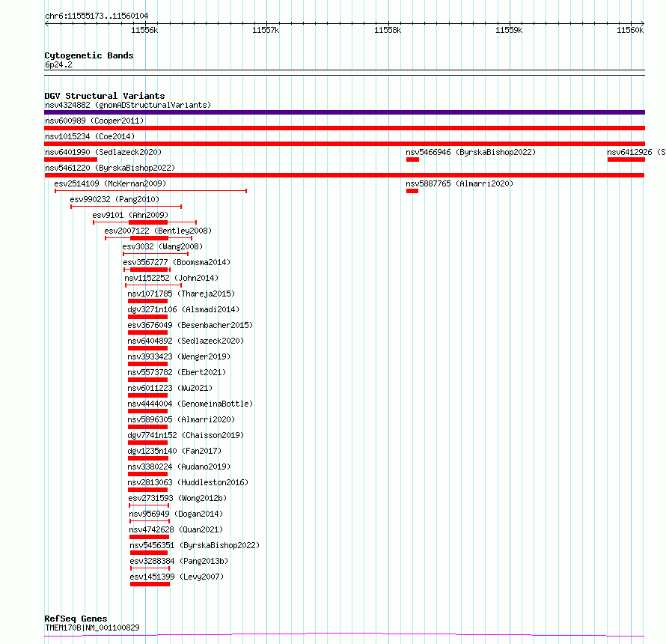Click nsv3933423 (Wenger2019) label
This screenshot has height=644, width=666.
point(179,356)
